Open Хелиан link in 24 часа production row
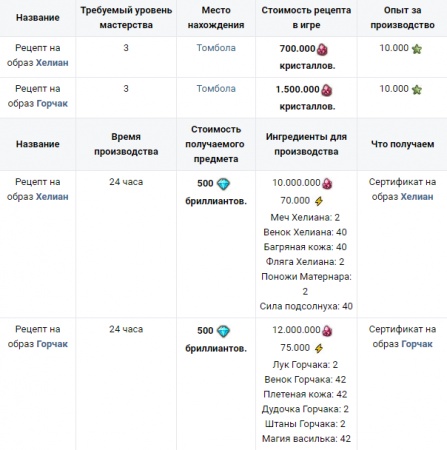447x450 pixels. tap(52, 197)
